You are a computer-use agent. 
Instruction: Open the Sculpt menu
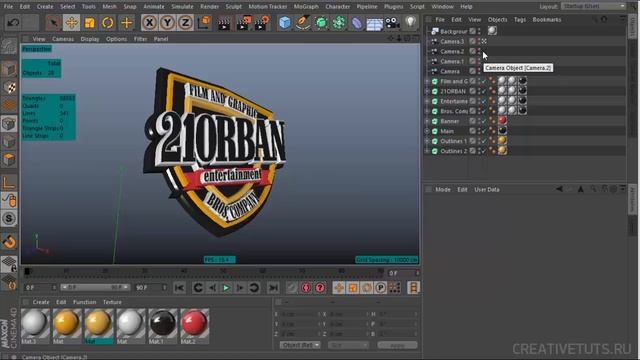point(233,7)
